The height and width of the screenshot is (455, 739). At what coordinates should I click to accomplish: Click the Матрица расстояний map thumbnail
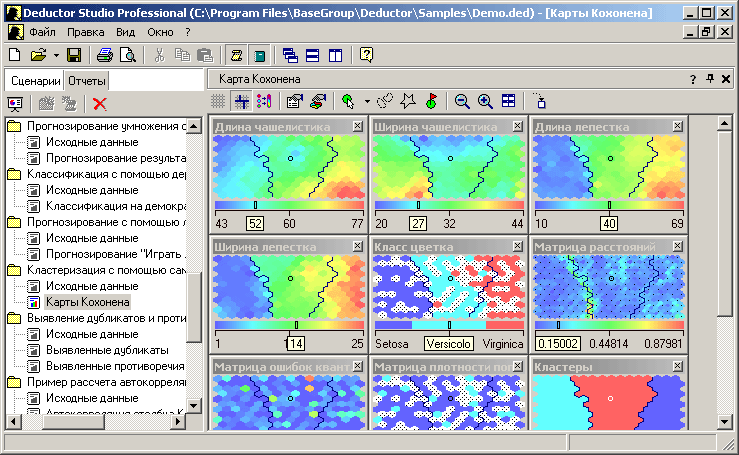[607, 284]
